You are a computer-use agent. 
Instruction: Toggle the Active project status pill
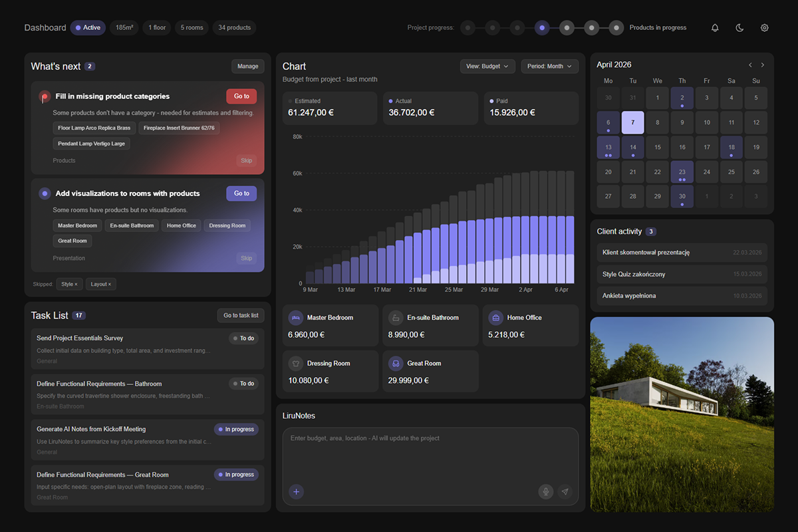(x=87, y=27)
